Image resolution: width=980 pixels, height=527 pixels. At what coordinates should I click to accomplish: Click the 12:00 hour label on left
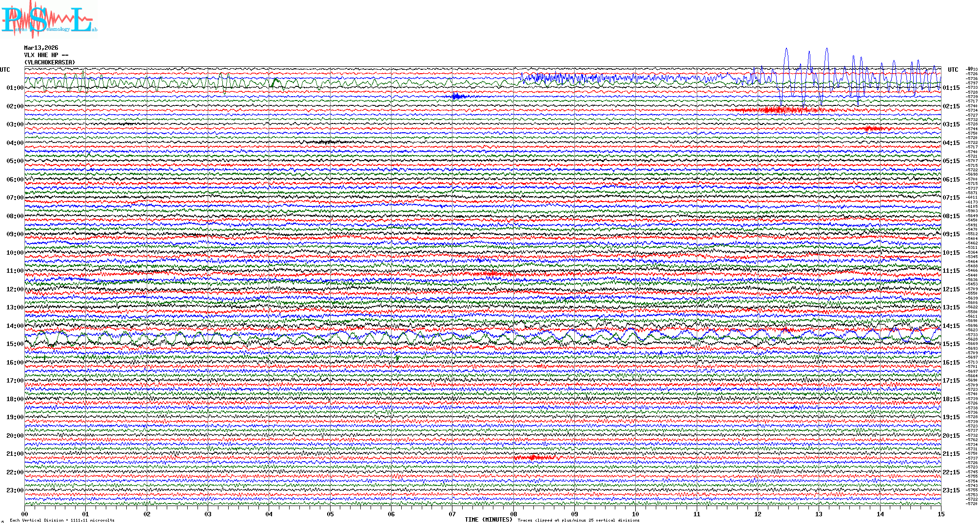(x=15, y=289)
